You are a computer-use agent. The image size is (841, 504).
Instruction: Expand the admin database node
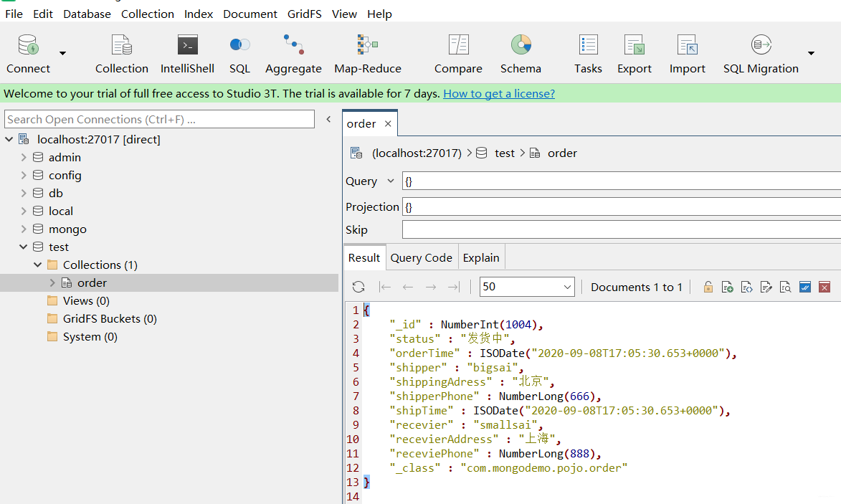point(24,158)
